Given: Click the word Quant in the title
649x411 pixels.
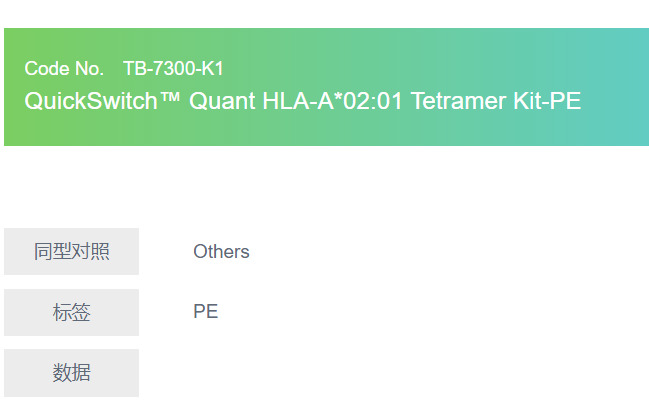Looking at the screenshot, I should coord(220,101).
